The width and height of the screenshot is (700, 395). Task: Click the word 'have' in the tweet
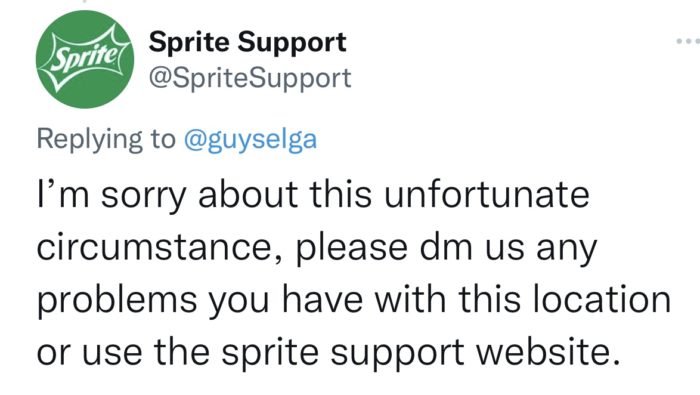(x=322, y=299)
